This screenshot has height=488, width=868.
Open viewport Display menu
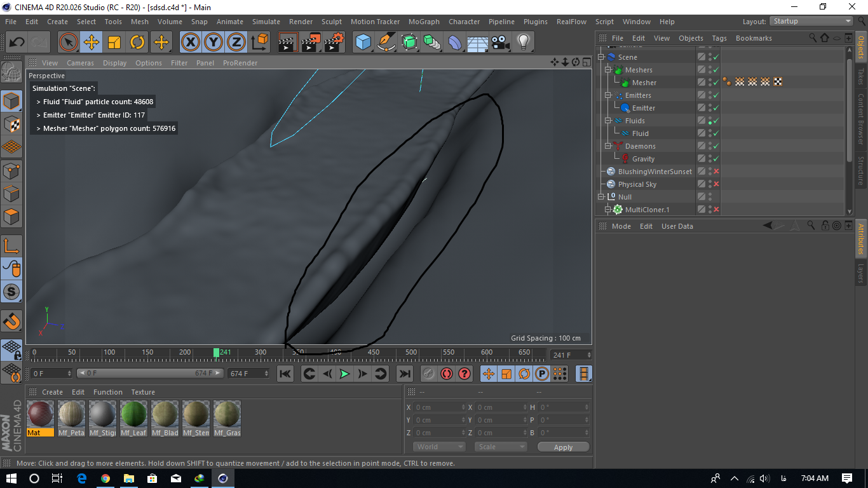click(115, 63)
